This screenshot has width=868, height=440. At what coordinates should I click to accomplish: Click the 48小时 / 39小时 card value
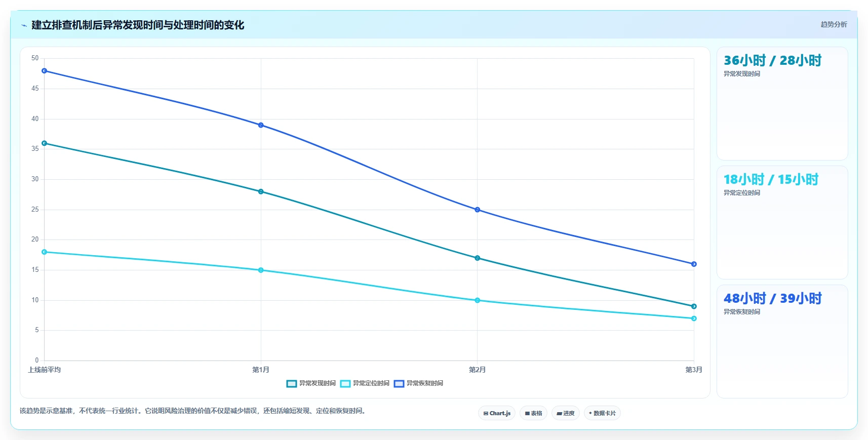(772, 299)
